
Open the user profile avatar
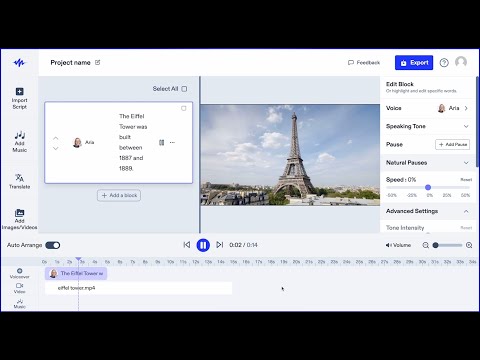tap(461, 62)
